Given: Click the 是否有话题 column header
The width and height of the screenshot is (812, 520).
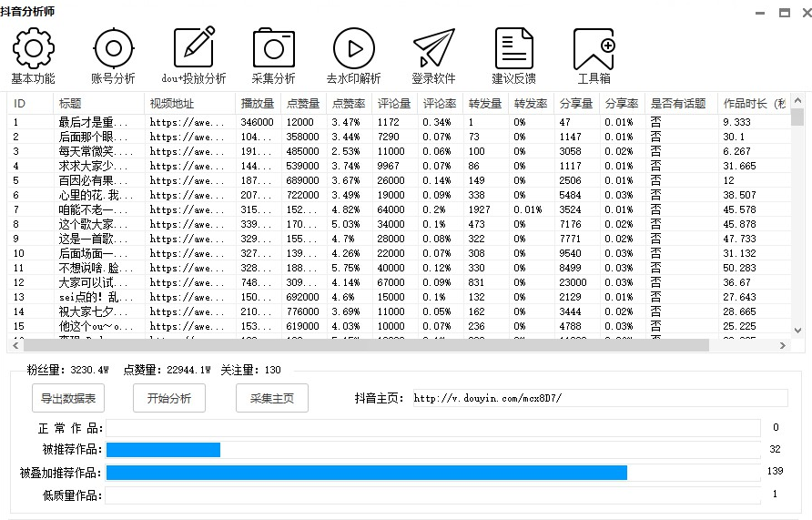Looking at the screenshot, I should click(679, 104).
